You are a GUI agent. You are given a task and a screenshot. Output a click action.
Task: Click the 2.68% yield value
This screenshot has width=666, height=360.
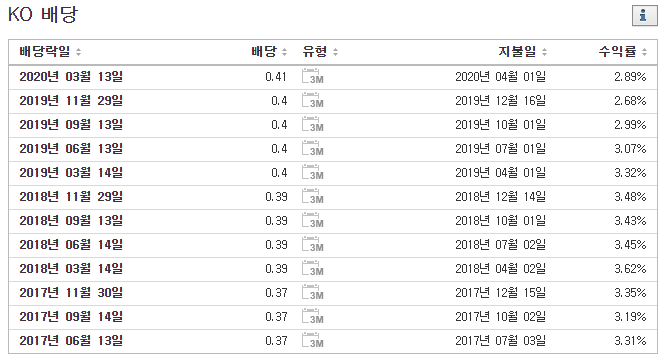[x=630, y=101]
